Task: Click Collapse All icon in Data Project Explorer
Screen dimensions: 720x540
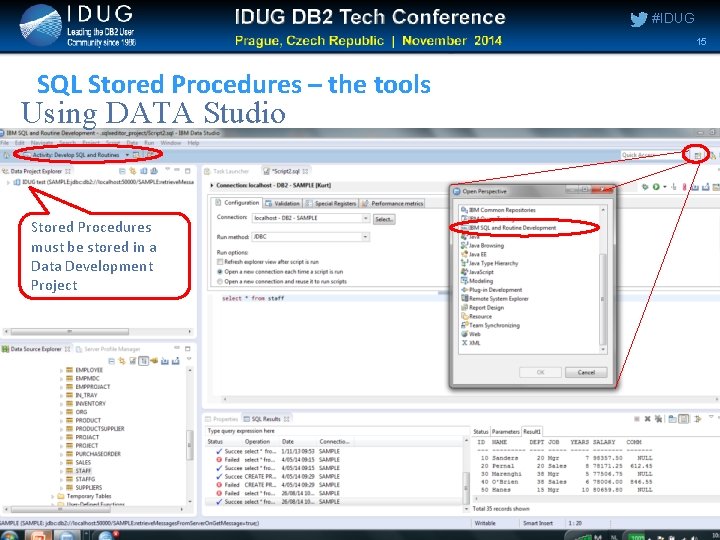Action: point(122,171)
